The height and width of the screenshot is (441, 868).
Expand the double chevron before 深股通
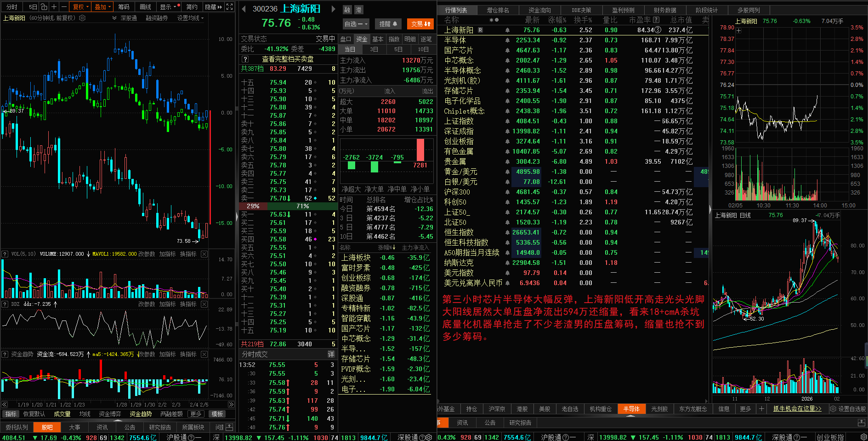[x=114, y=18]
